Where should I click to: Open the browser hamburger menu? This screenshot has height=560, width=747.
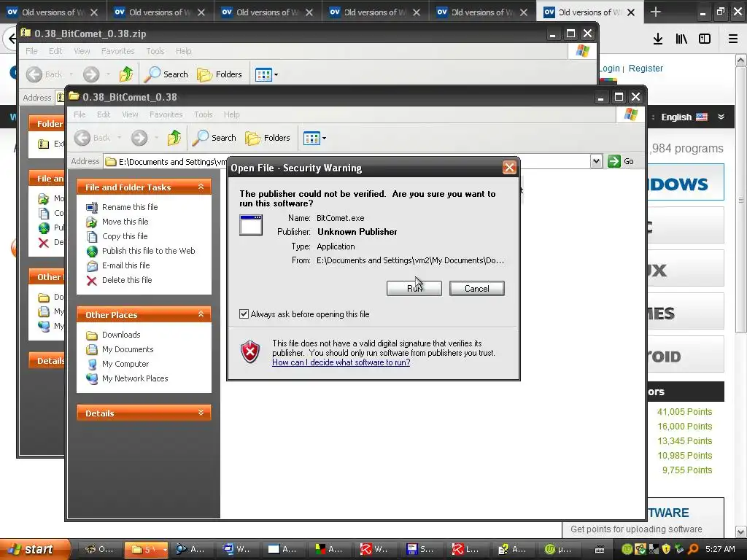tap(733, 39)
